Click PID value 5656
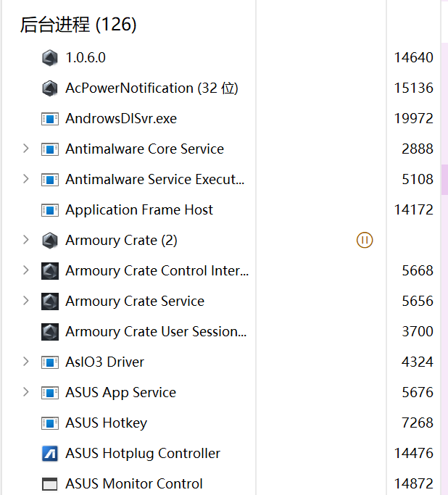448x495 pixels. coord(418,301)
